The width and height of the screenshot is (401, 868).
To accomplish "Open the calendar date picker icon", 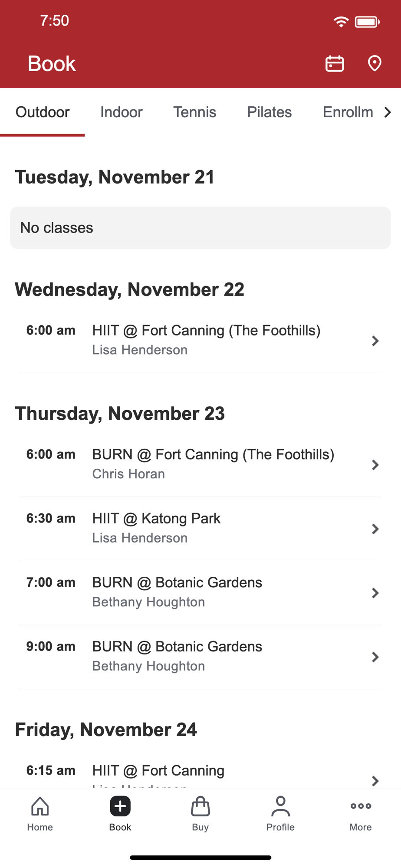I will pos(335,63).
